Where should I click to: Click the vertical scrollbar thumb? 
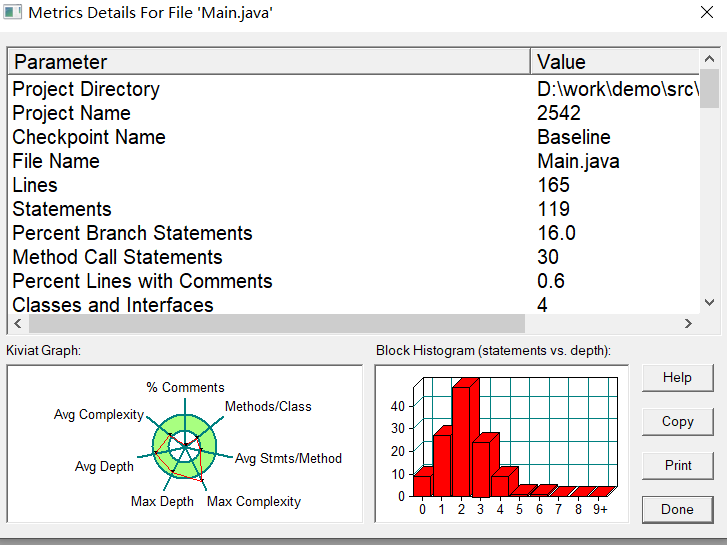point(709,88)
